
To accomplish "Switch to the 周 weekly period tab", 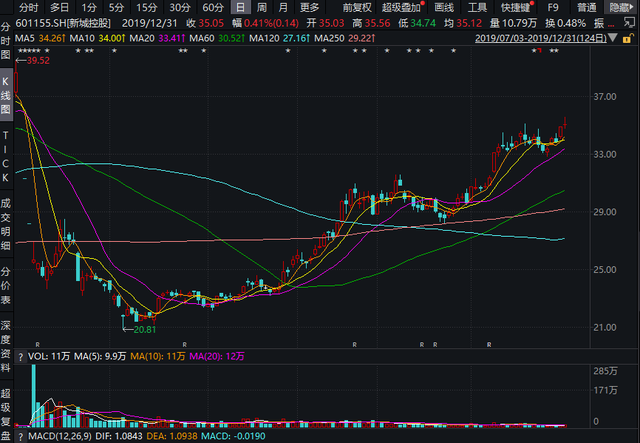I will [261, 7].
